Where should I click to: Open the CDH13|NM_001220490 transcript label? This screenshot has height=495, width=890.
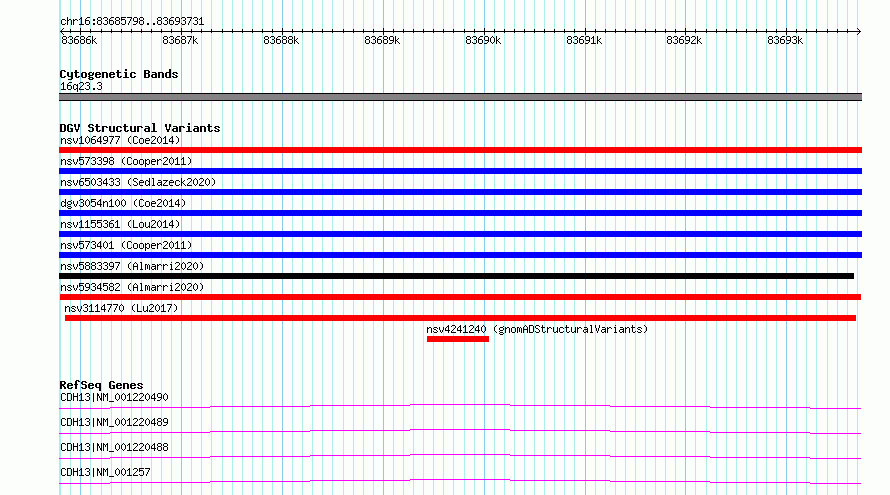point(114,397)
